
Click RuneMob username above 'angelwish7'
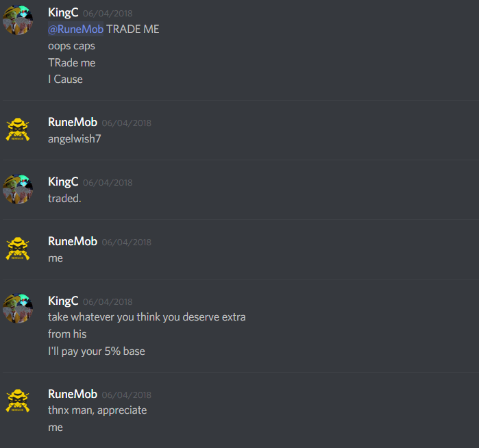[73, 122]
